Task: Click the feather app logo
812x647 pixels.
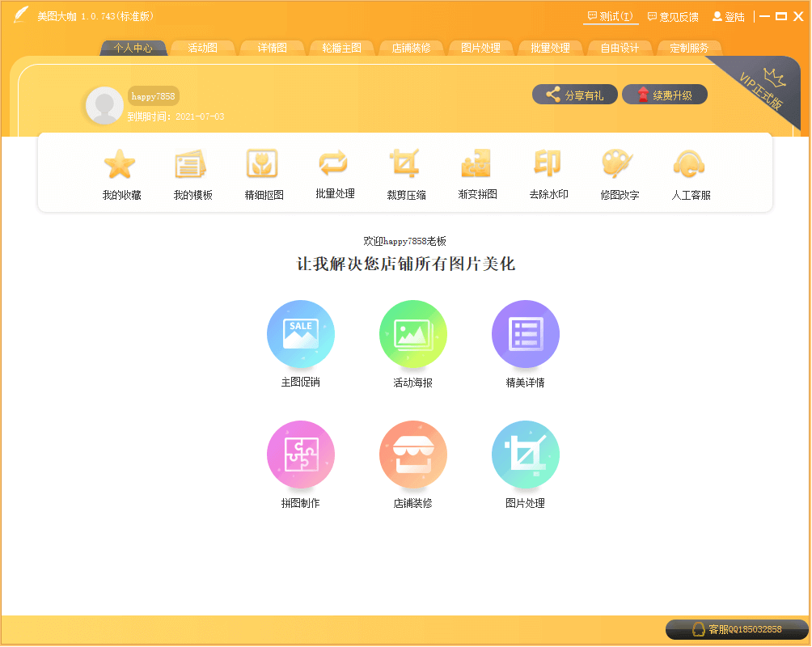Action: click(21, 15)
